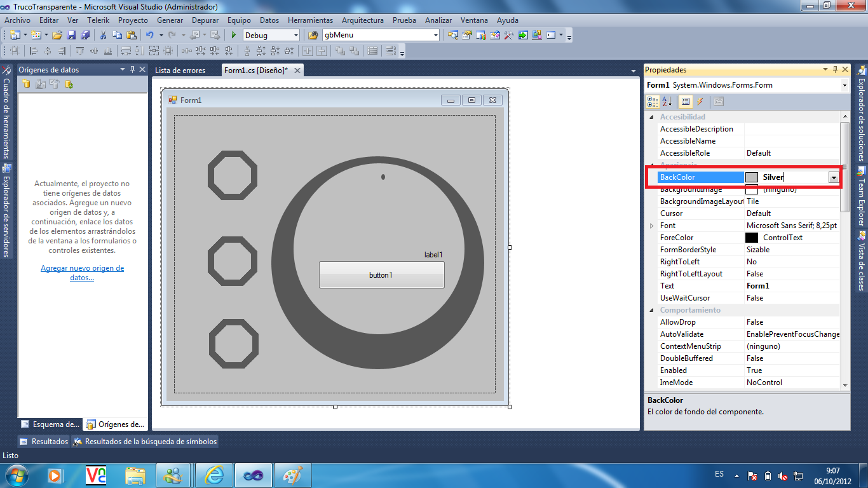This screenshot has height=488, width=868.
Task: Click the black ForeColor swatch
Action: tap(752, 237)
